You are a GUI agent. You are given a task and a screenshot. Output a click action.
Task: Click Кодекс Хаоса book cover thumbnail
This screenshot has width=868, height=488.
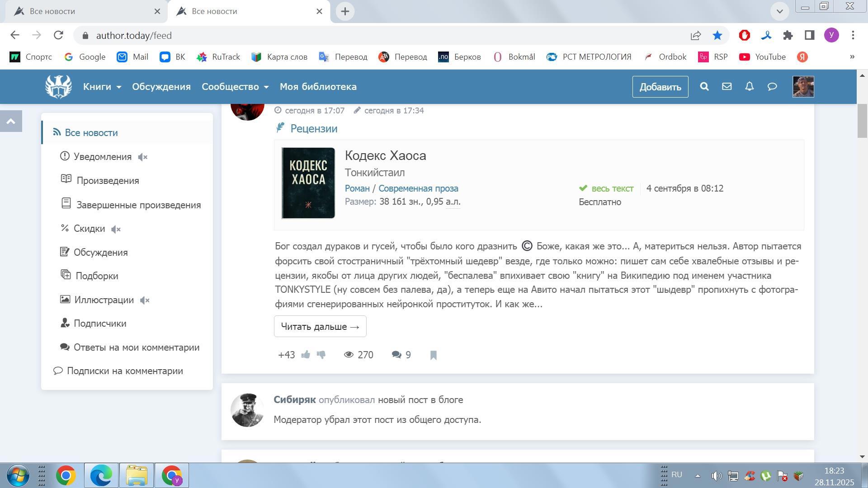[308, 183]
